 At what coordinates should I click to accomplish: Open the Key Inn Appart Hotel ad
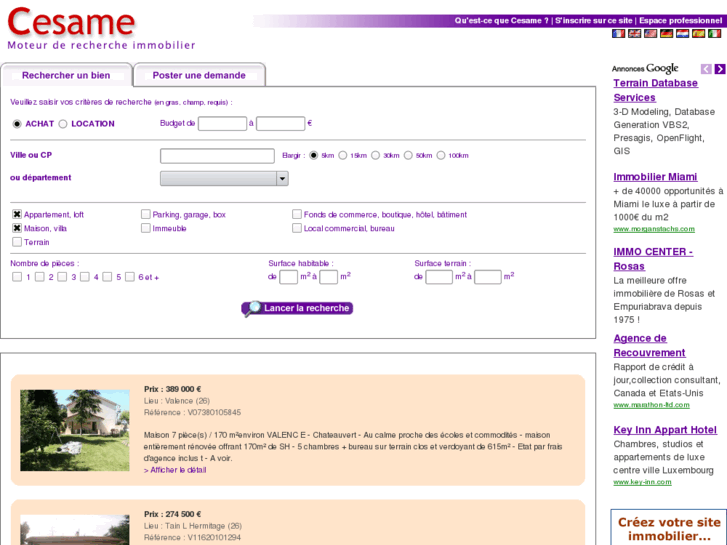coord(665,430)
